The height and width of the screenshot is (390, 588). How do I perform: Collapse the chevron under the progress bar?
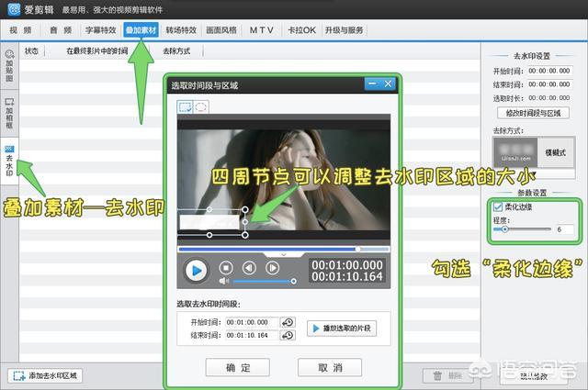click(284, 255)
